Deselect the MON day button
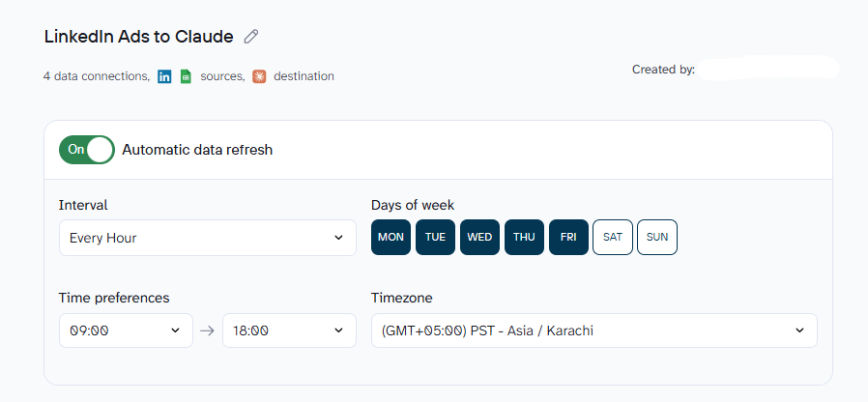The image size is (868, 402). (x=391, y=237)
